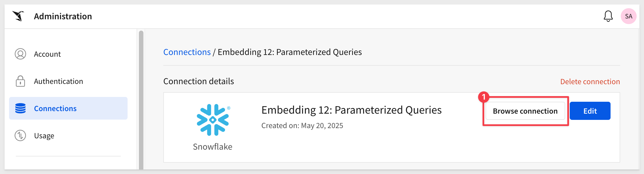Screen dimensions: 644x174
Task: Click the connection name heading in card
Action: click(x=351, y=110)
